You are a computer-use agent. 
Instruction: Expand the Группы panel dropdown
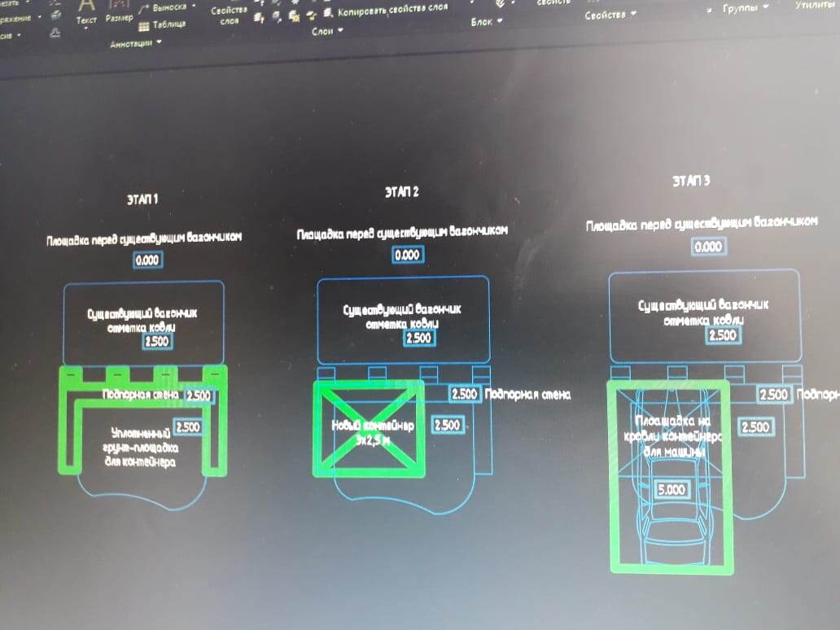point(766,7)
